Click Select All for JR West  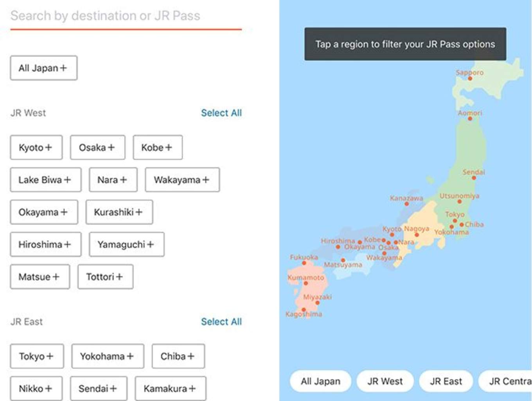click(221, 113)
